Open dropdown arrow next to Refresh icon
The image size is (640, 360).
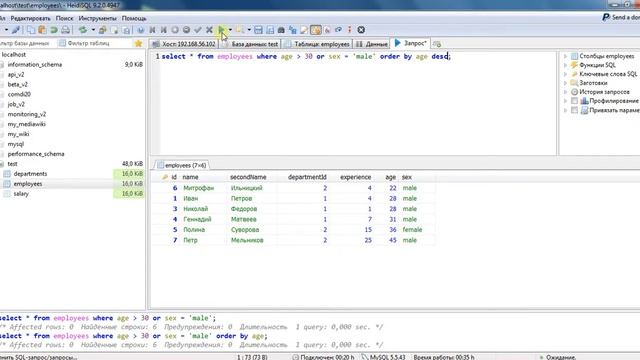pyautogui.click(x=93, y=30)
